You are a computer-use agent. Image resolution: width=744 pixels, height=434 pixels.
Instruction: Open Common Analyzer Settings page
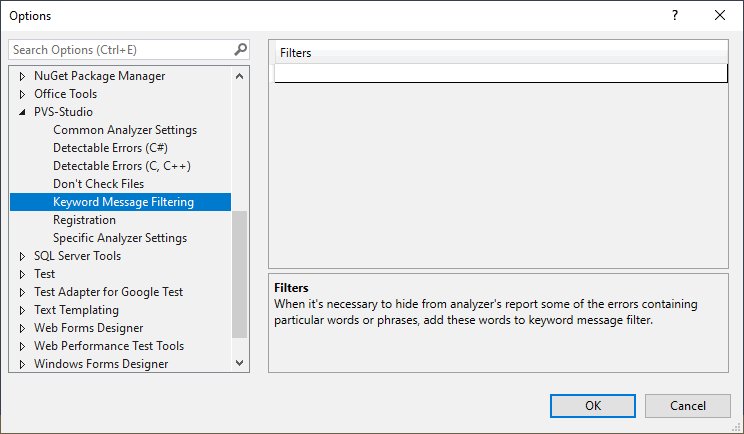point(125,130)
